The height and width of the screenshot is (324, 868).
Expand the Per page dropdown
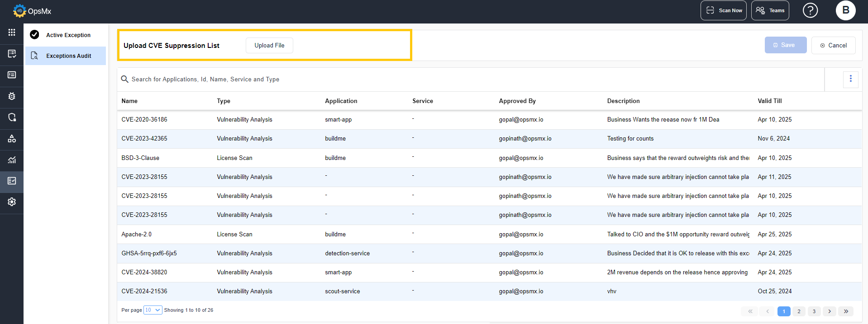coord(153,310)
